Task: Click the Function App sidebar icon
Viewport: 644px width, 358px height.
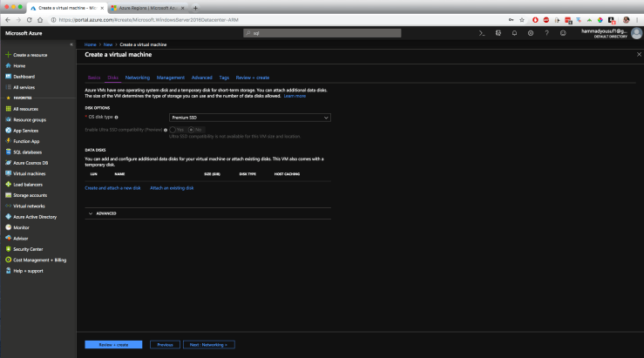Action: point(7,141)
